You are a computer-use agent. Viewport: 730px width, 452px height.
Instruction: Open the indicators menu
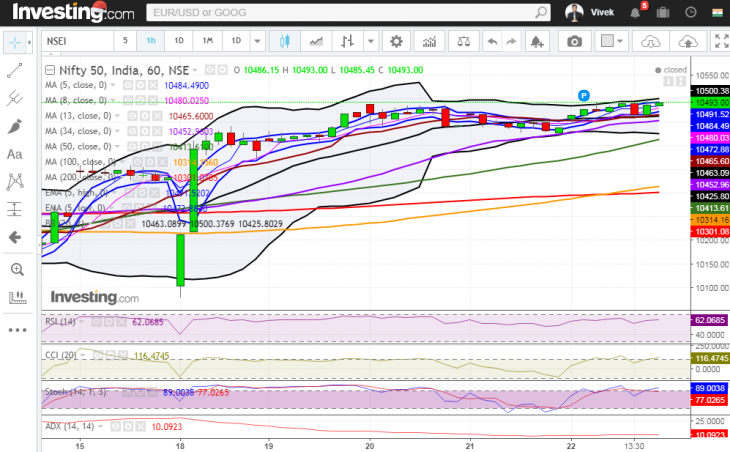point(429,41)
